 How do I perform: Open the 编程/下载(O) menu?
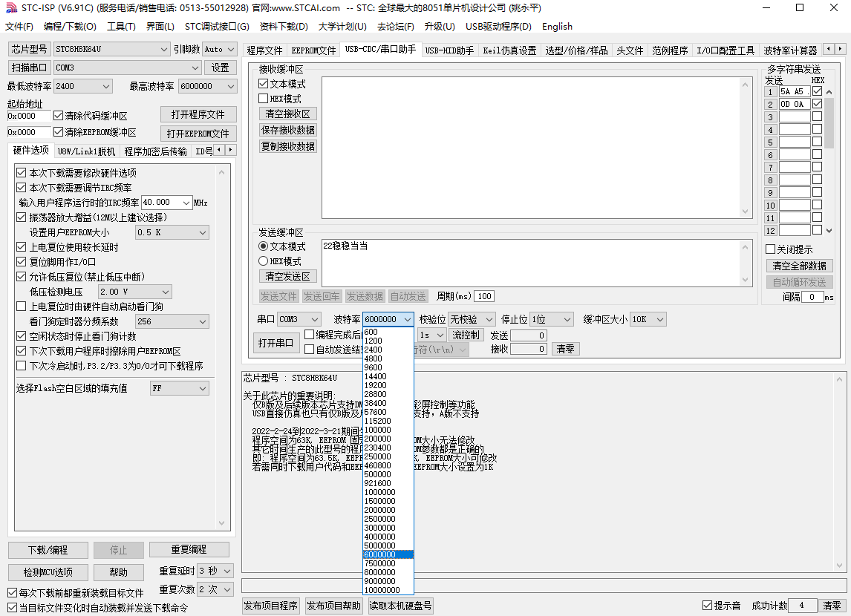tap(70, 26)
